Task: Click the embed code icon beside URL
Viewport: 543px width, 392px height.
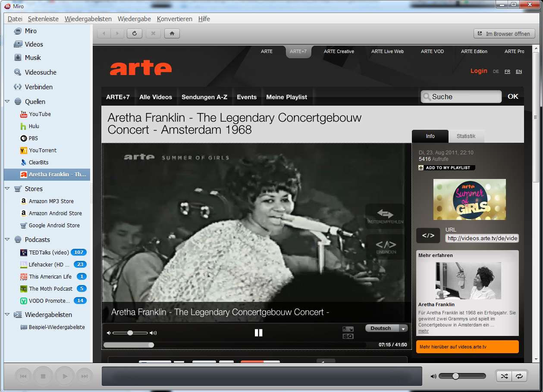Action: [428, 235]
